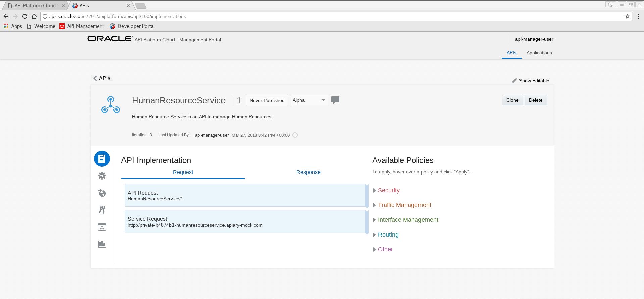Image resolution: width=644 pixels, height=299 pixels.
Task: Click the Delete button
Action: click(535, 100)
